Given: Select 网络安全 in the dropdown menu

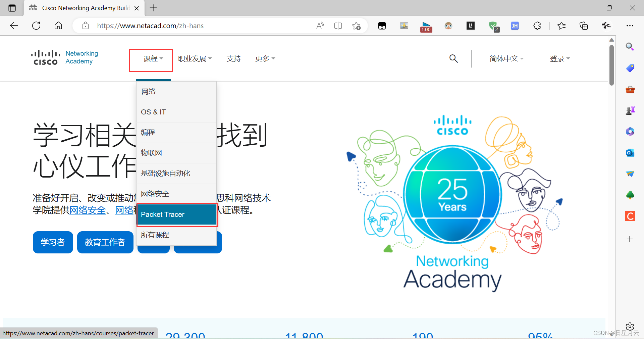Looking at the screenshot, I should click(x=176, y=194).
